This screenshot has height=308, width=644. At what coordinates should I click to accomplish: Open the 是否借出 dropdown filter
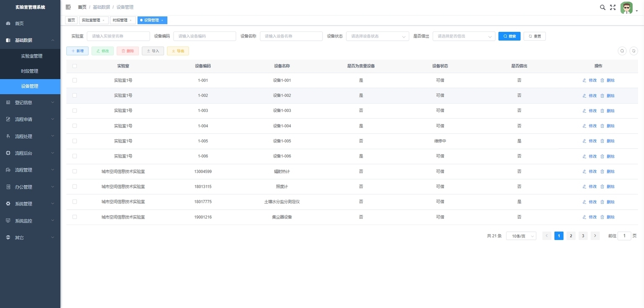[x=464, y=36]
